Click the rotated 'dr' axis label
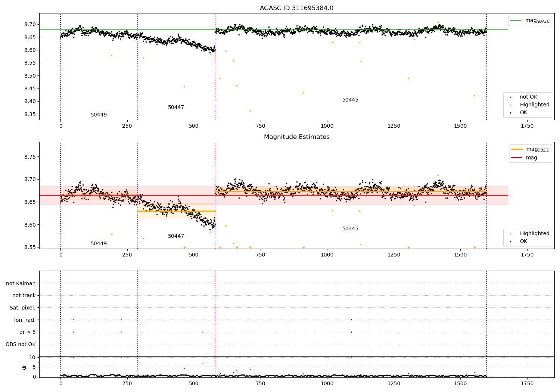 click(x=24, y=367)
